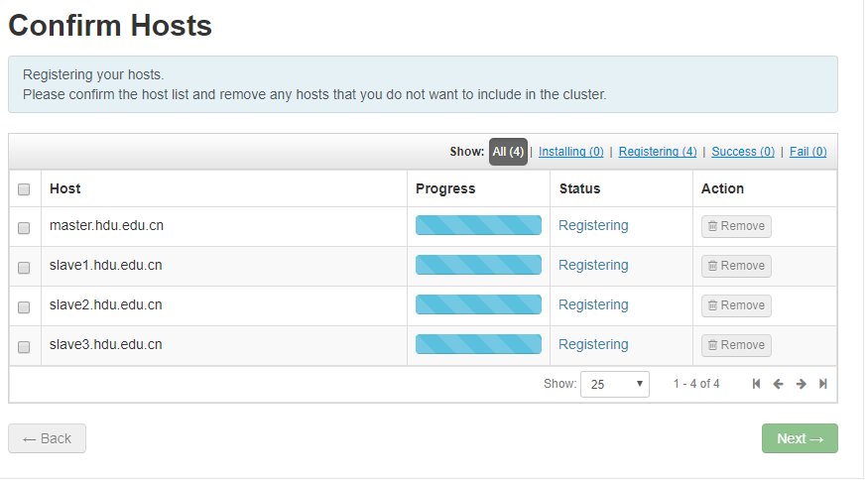868x480 pixels.
Task: Open the Show 25 rows dropdown
Action: [615, 384]
